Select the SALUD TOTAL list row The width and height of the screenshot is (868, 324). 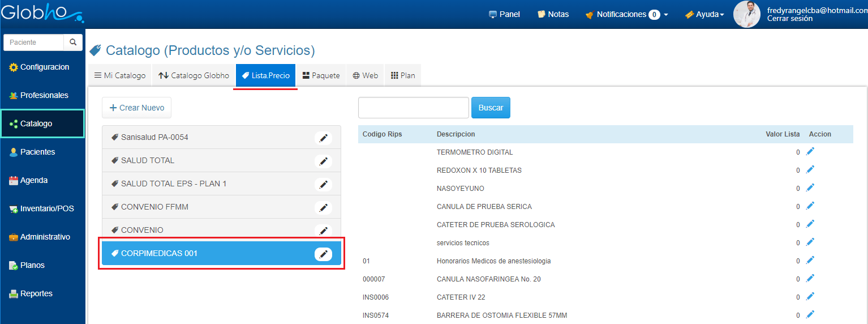(x=221, y=161)
